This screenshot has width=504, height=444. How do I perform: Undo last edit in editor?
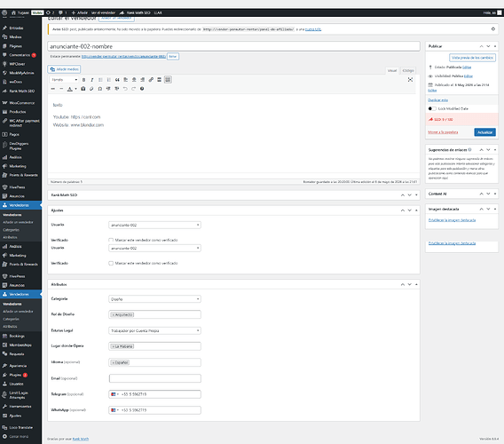[125, 89]
